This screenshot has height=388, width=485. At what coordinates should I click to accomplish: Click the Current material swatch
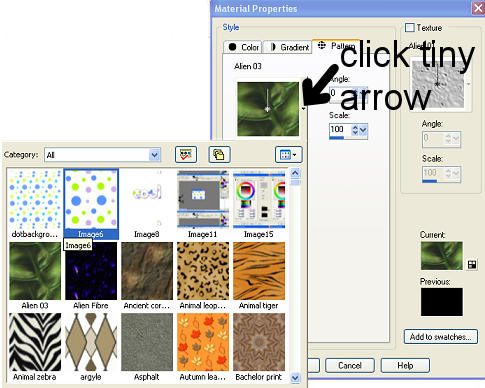tap(442, 256)
